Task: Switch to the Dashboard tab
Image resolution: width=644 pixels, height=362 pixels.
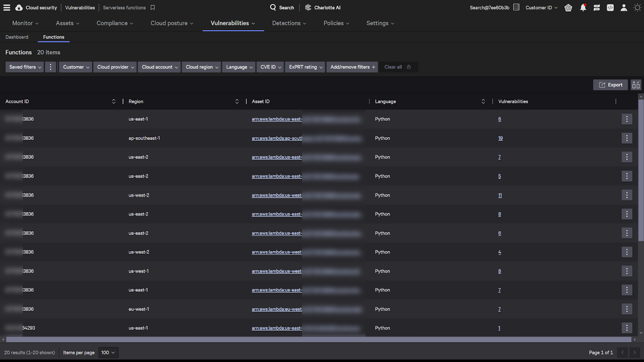Action: click(17, 37)
